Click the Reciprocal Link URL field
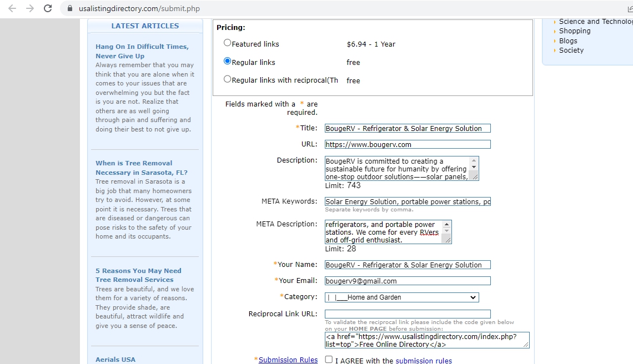The image size is (633, 364). coord(407,314)
